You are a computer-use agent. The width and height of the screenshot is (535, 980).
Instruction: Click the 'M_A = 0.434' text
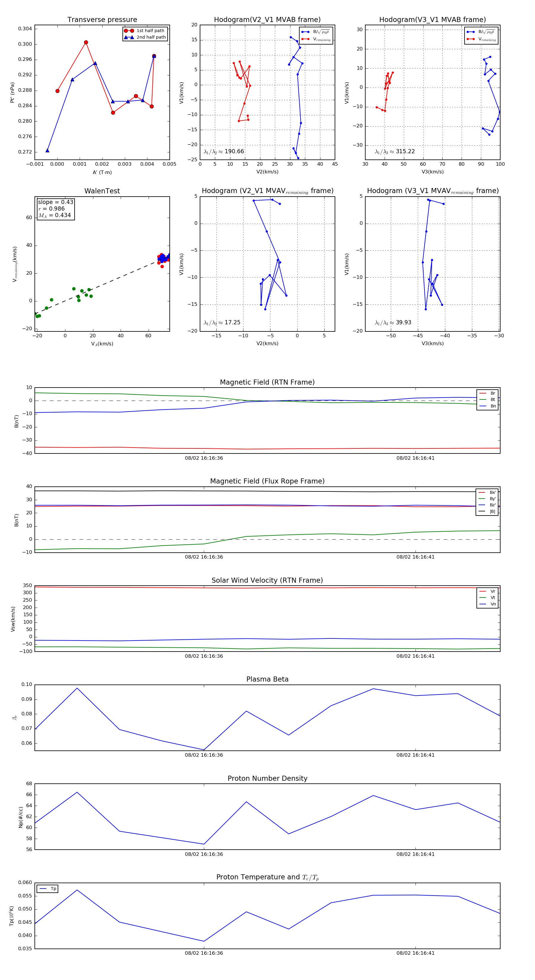(54, 215)
